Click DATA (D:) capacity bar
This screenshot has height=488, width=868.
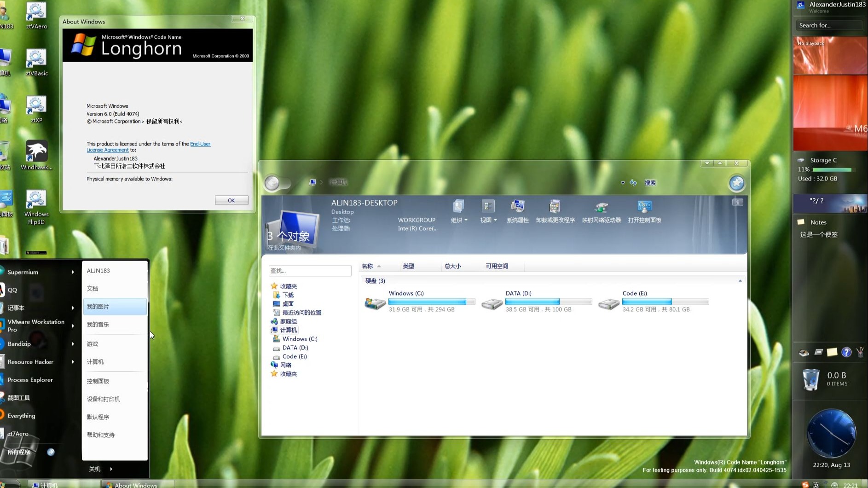[549, 302]
